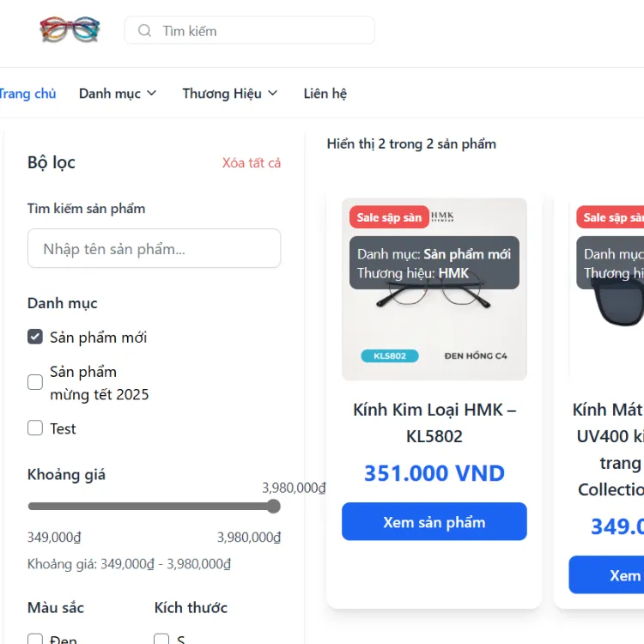The height and width of the screenshot is (644, 644).
Task: Click the KL5802 blue tag on product image
Action: [390, 355]
